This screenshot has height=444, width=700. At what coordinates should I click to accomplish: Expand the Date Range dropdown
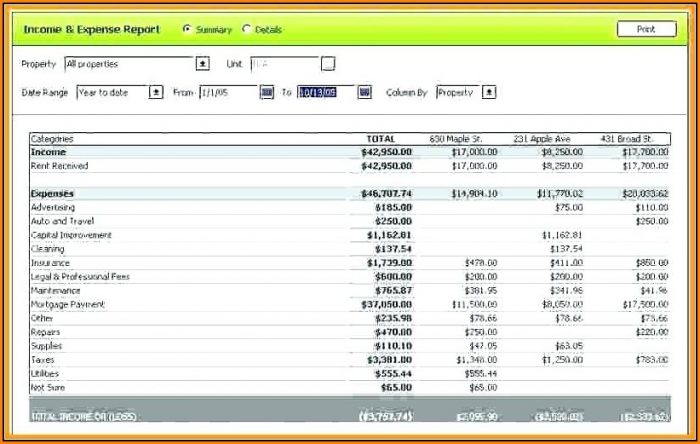pyautogui.click(x=156, y=92)
